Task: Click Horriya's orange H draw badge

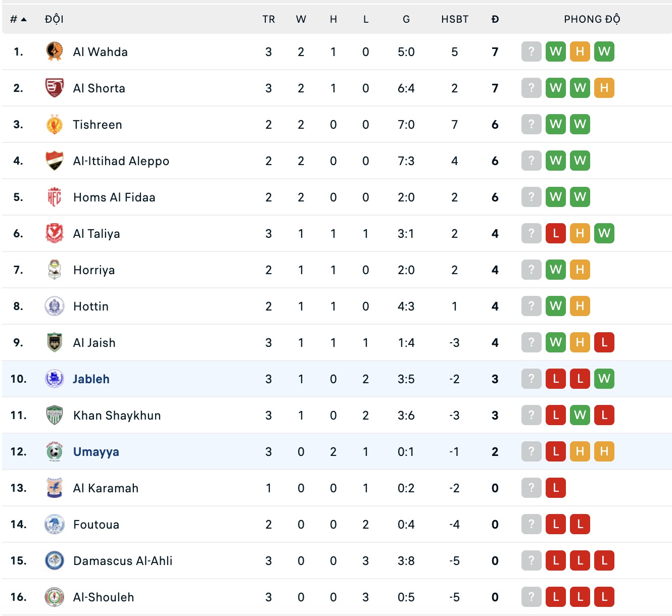Action: coord(580,270)
